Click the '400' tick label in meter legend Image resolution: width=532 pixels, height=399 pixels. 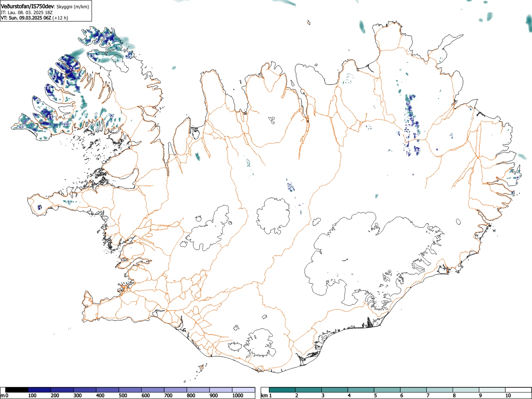(101, 396)
